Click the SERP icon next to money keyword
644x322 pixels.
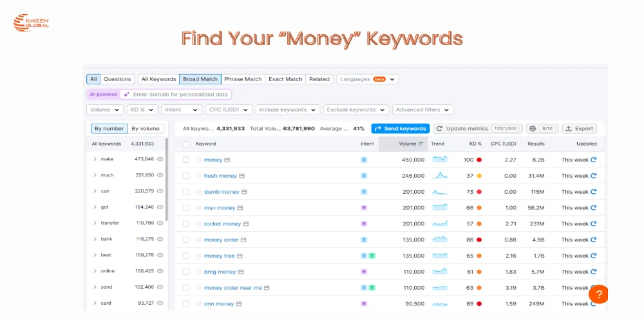tap(227, 160)
